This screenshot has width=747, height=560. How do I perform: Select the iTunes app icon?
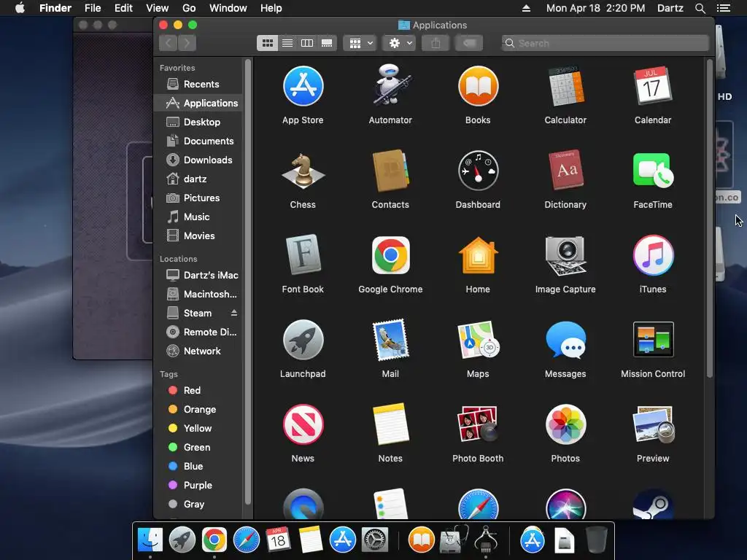[x=653, y=255]
